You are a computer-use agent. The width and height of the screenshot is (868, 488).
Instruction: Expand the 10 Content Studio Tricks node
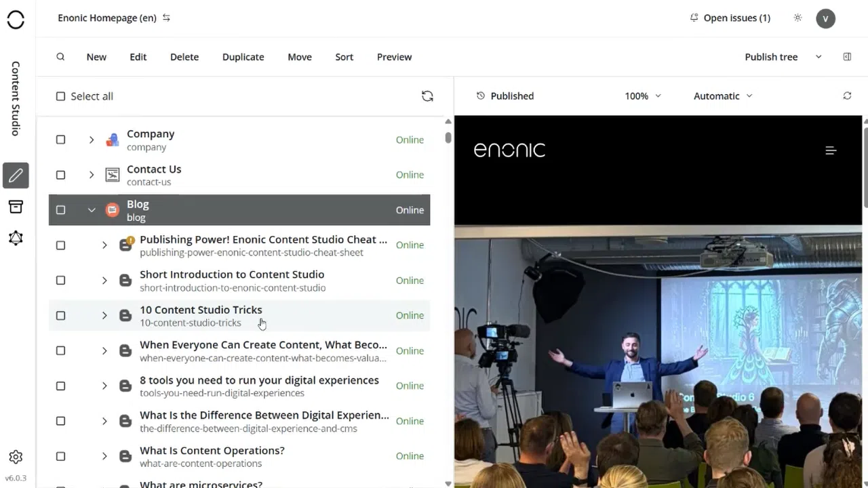click(x=104, y=316)
